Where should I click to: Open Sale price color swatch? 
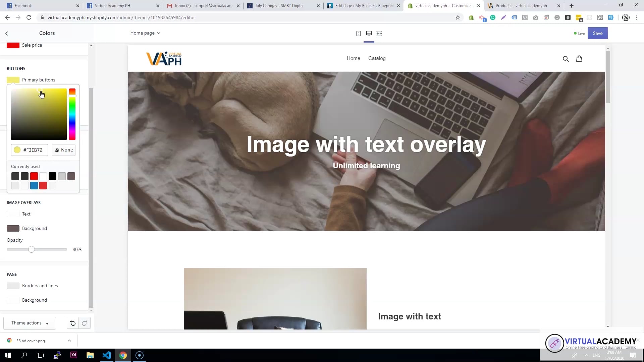point(13,45)
